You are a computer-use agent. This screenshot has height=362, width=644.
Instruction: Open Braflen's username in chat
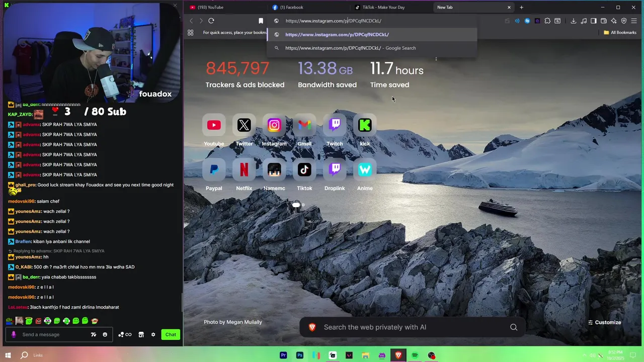tap(23, 242)
